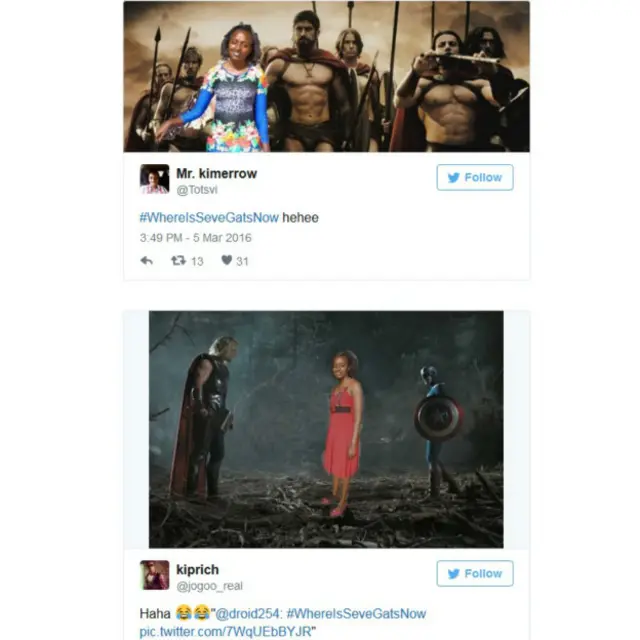The width and height of the screenshot is (640, 640).
Task: Click the kiprich display name
Action: pos(198,569)
